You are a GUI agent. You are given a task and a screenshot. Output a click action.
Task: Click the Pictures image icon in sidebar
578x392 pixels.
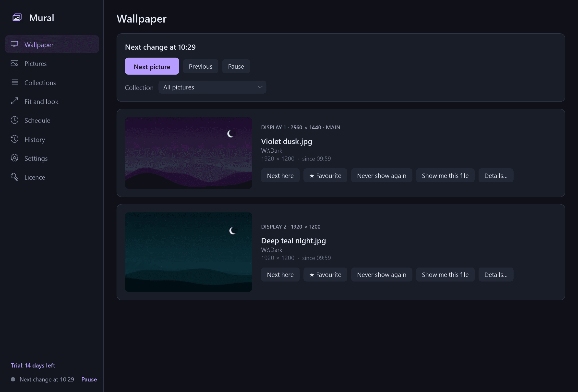14,63
